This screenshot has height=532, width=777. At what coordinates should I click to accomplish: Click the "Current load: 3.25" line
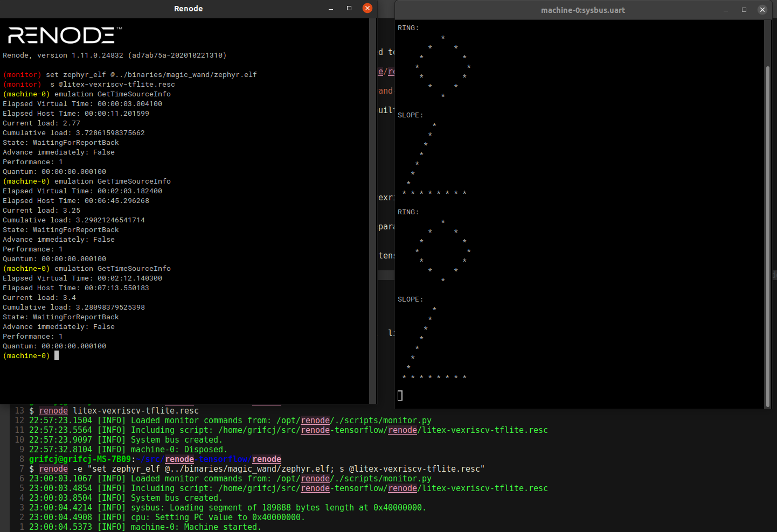pos(41,211)
